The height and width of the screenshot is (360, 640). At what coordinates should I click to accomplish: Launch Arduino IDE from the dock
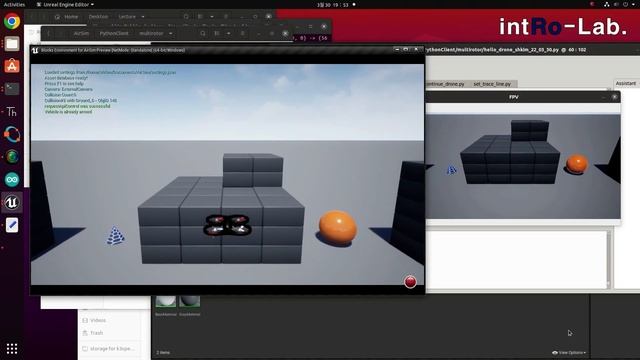[12, 180]
